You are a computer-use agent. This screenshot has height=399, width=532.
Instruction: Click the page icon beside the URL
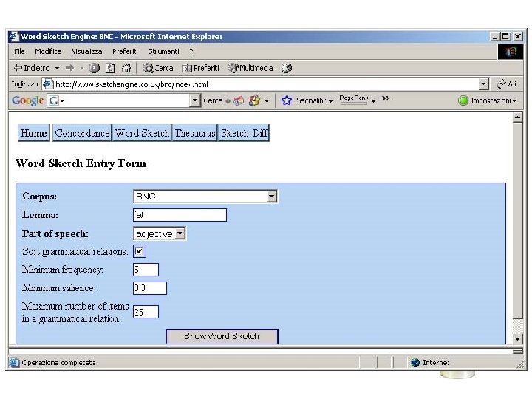click(x=48, y=83)
